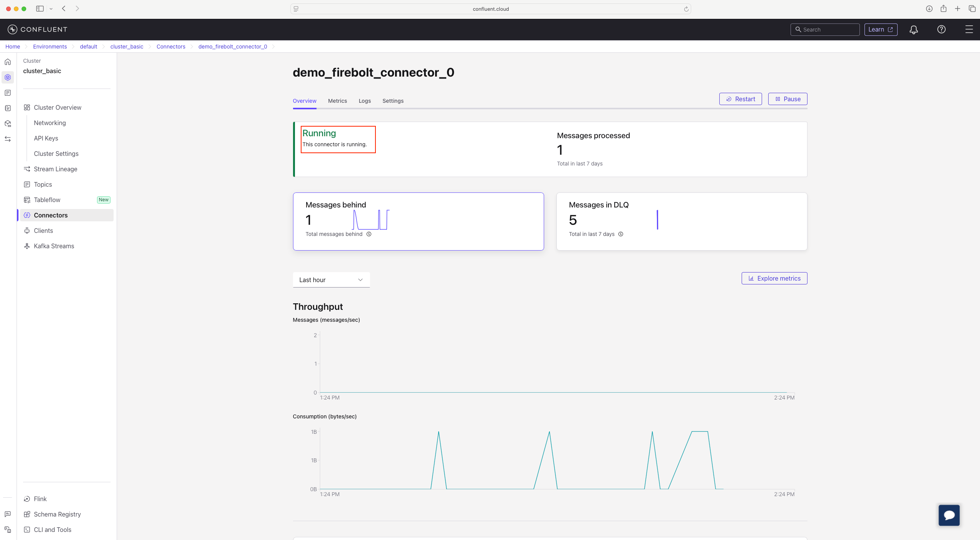
Task: Restart the connector
Action: pos(740,99)
